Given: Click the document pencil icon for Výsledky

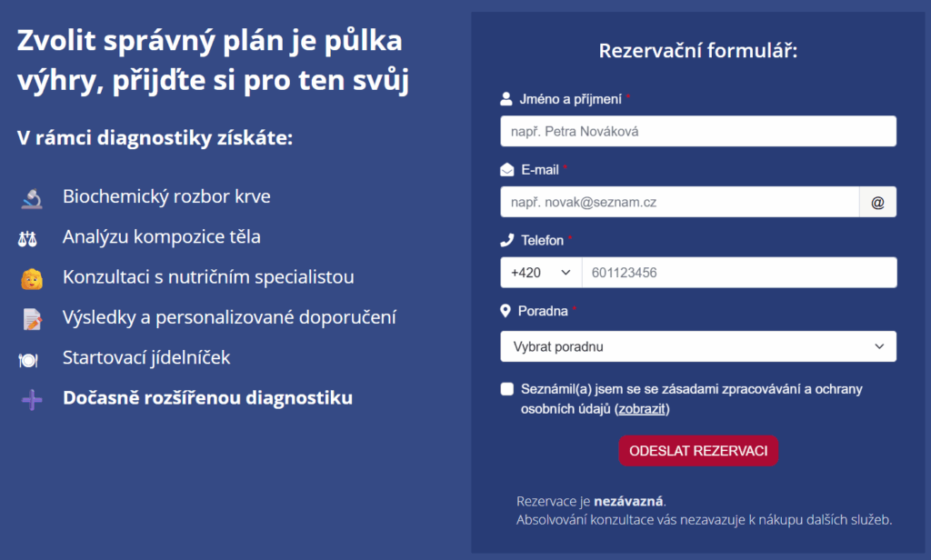Looking at the screenshot, I should pyautogui.click(x=32, y=319).
